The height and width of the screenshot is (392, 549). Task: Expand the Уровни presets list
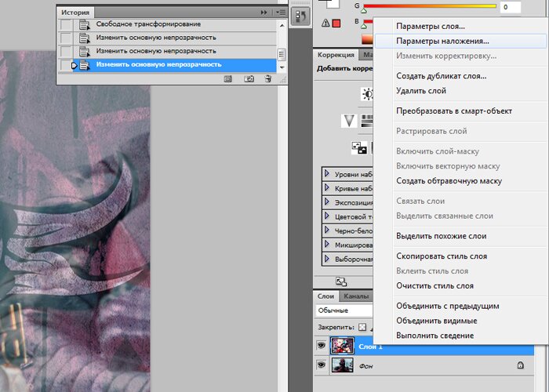point(328,174)
